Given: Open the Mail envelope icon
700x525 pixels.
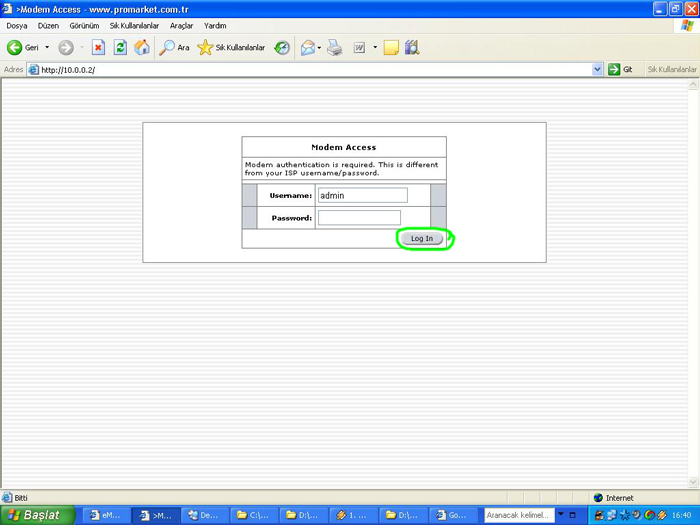Looking at the screenshot, I should 308,47.
